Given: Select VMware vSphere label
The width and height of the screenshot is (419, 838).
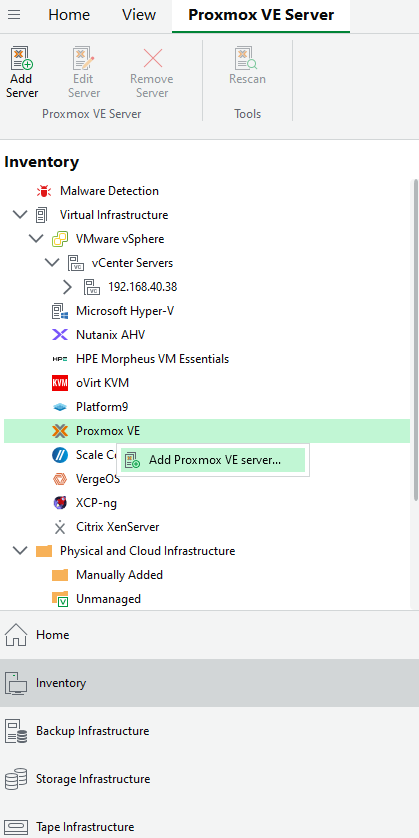Looking at the screenshot, I should pyautogui.click(x=120, y=239).
